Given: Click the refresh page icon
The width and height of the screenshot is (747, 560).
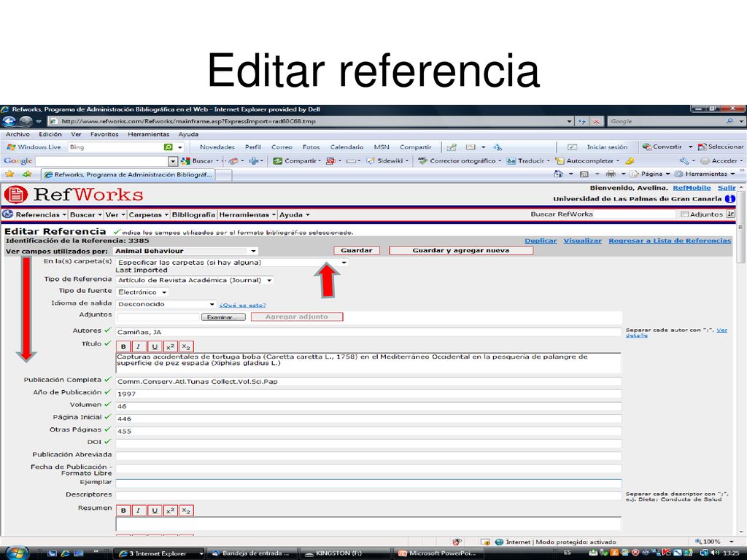Looking at the screenshot, I should [x=581, y=122].
